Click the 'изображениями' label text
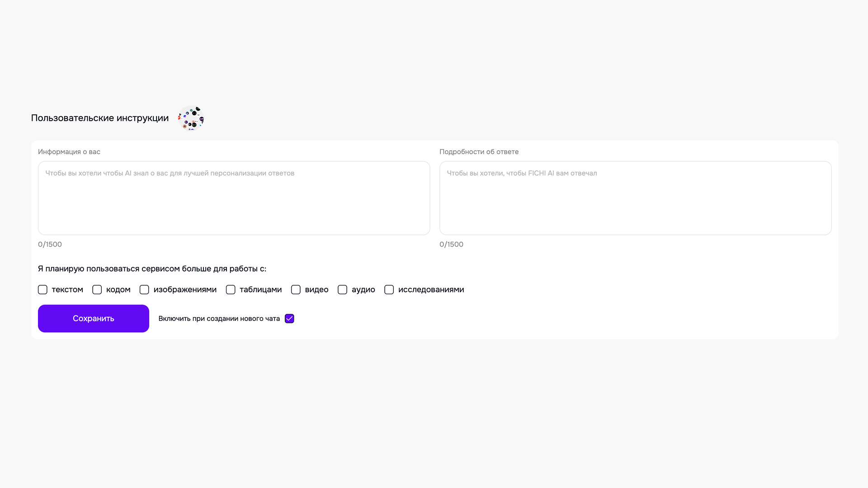 pos(185,290)
